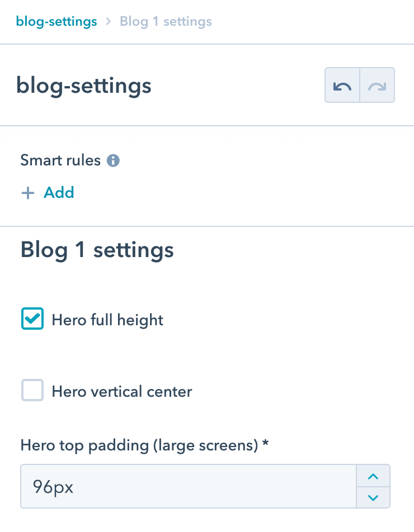Expand the padding value stepper control
Viewport: 414px width, 532px height.
click(373, 486)
